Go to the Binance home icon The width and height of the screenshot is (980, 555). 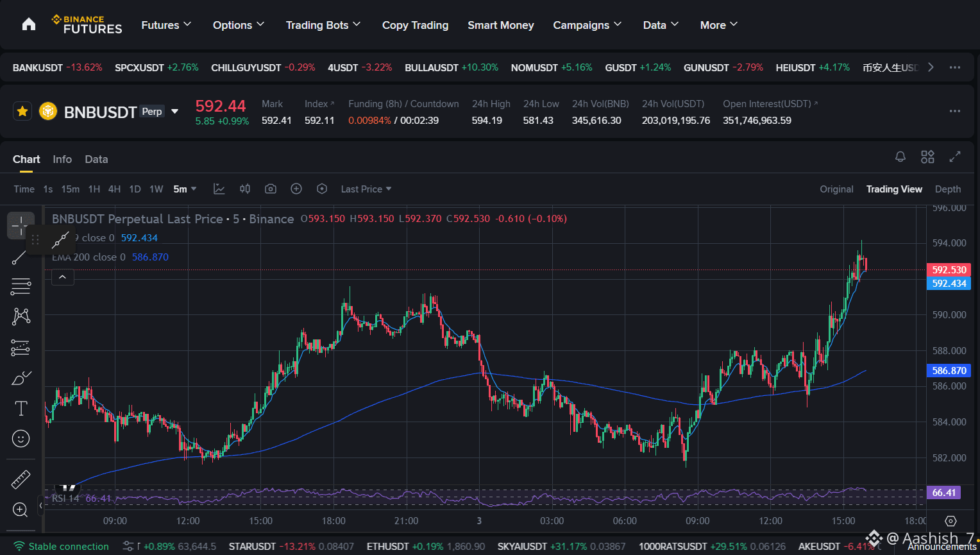[29, 24]
